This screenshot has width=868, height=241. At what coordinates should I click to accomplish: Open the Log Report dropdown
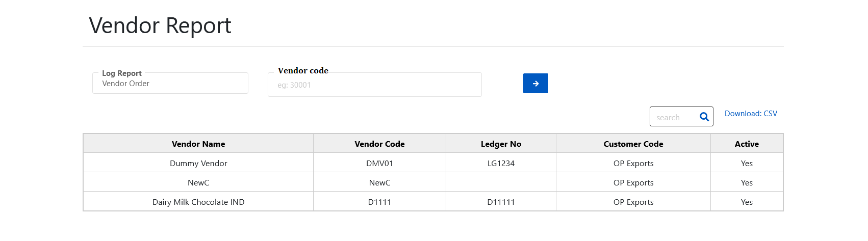(170, 84)
